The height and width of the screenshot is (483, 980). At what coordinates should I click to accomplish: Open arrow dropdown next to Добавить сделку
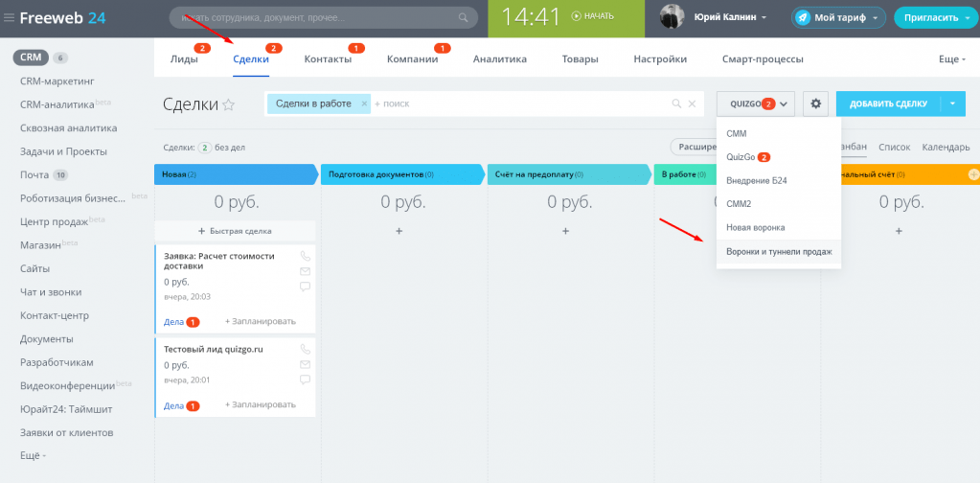953,103
